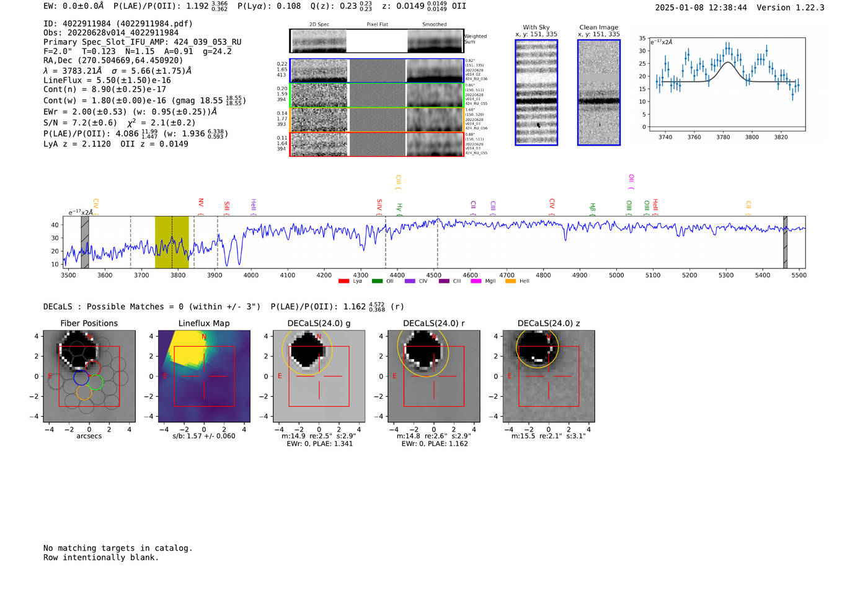
Task: Click the magenta OII label above the spectrum
Action: click(631, 182)
